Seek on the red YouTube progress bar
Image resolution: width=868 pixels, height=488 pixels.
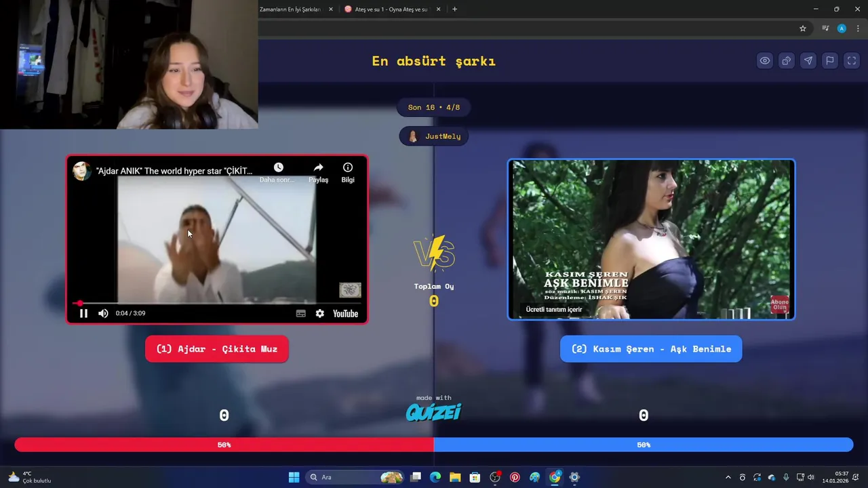(217, 303)
